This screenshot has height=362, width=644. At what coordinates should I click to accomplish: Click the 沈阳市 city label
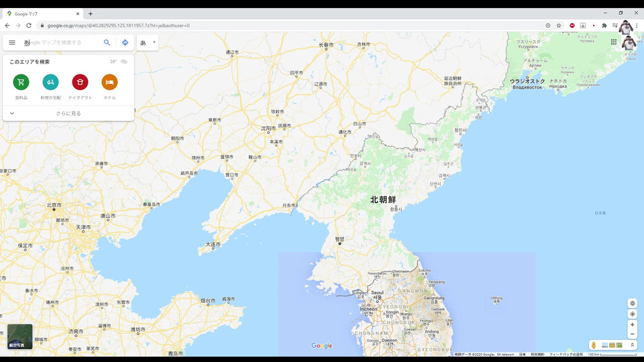pyautogui.click(x=268, y=129)
